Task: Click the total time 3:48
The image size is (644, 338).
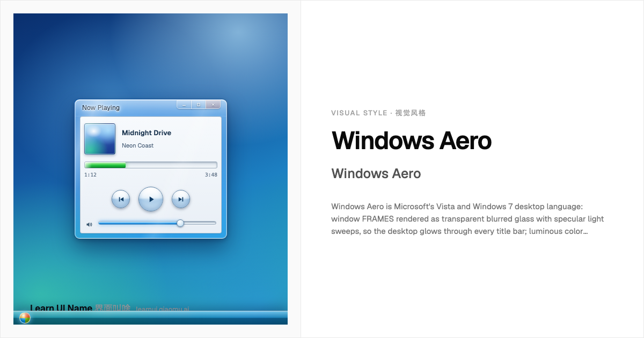Action: pyautogui.click(x=211, y=174)
